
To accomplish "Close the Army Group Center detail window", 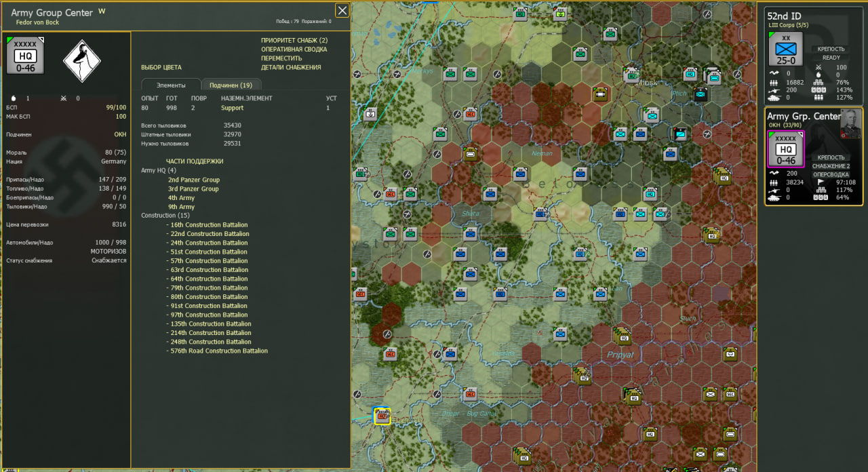I will [342, 10].
